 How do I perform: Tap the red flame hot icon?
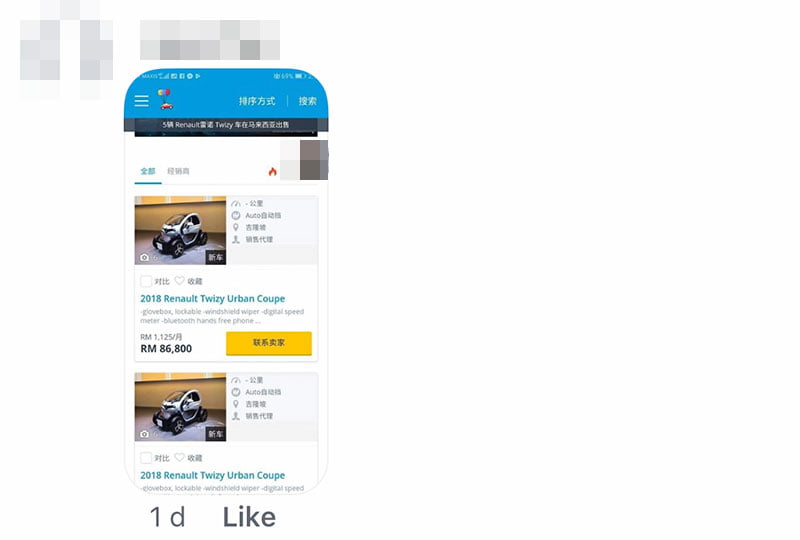272,171
